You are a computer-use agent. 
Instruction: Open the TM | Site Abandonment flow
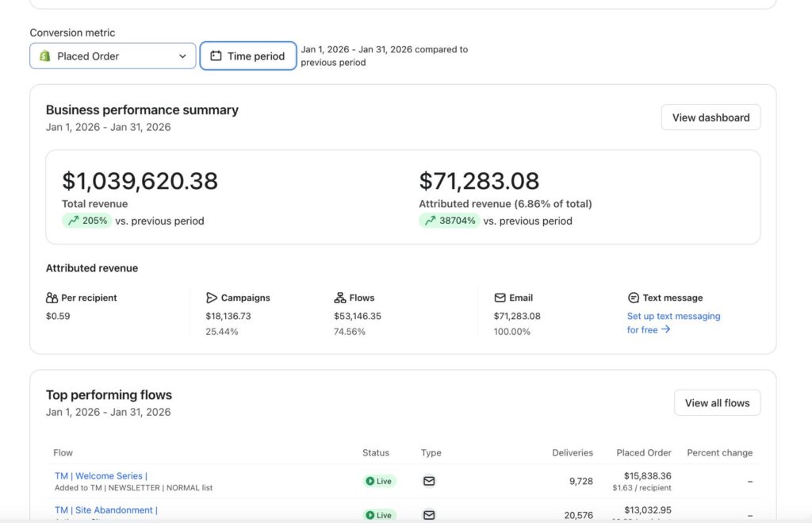coord(105,510)
